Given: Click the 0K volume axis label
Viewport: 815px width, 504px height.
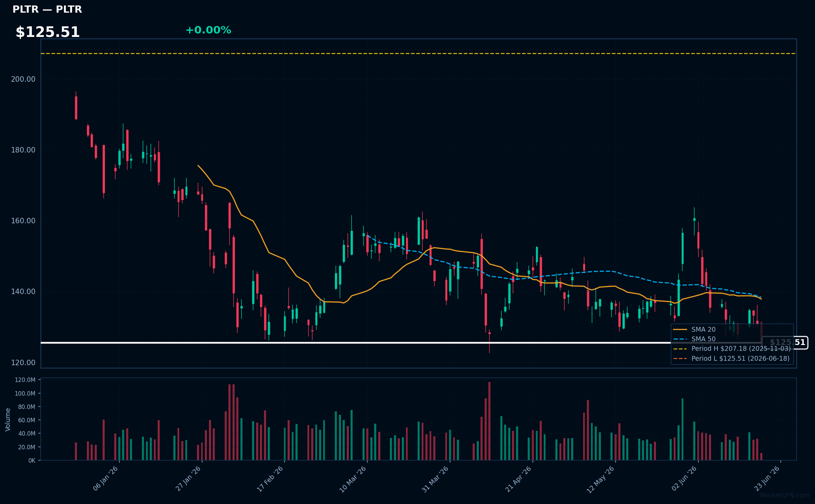Looking at the screenshot, I should tap(32, 461).
